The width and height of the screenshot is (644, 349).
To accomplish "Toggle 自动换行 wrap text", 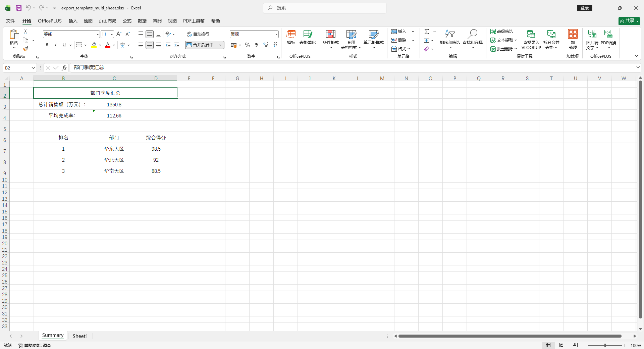I will (x=198, y=34).
